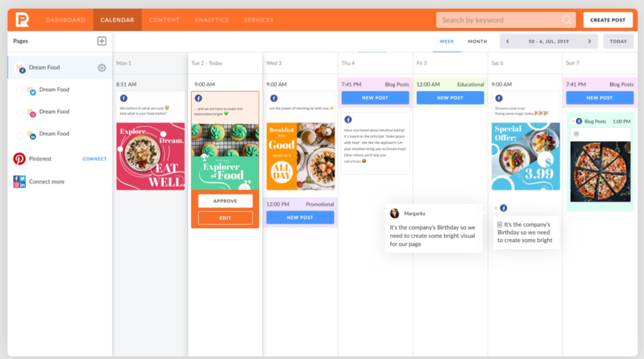
Task: Go to next week with right chevron
Action: pyautogui.click(x=590, y=41)
